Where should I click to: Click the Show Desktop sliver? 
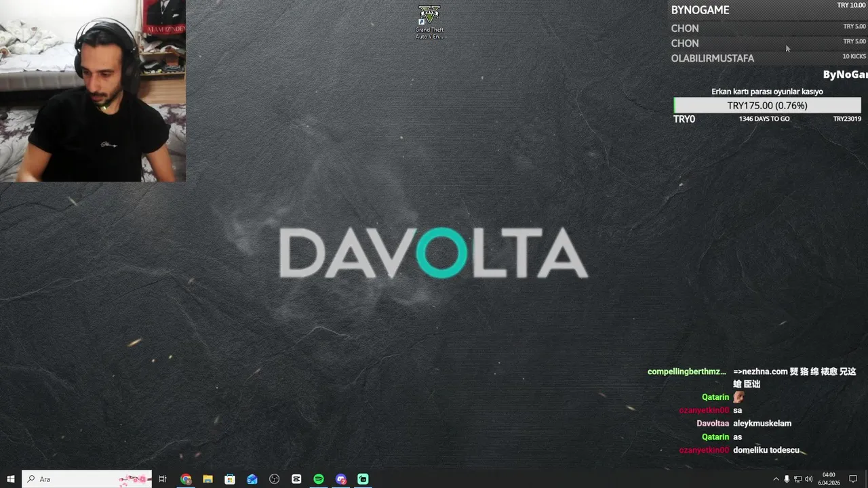coord(866,479)
